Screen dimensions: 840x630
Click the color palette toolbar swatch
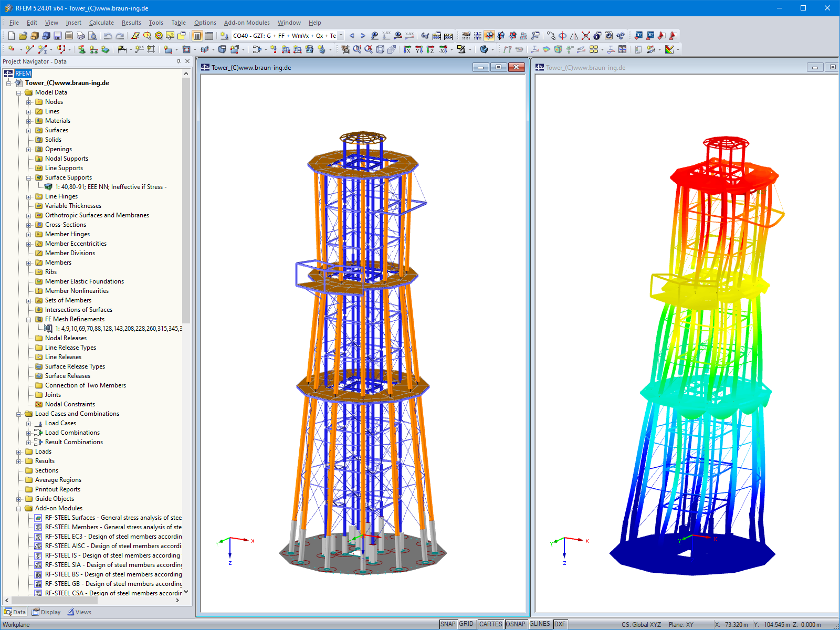tap(670, 50)
